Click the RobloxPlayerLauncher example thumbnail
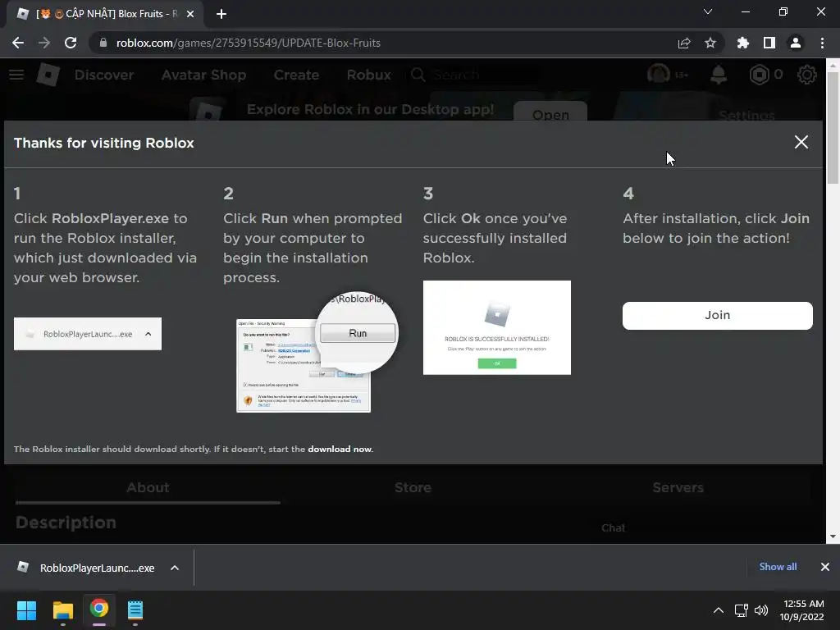The width and height of the screenshot is (840, 630). point(87,334)
